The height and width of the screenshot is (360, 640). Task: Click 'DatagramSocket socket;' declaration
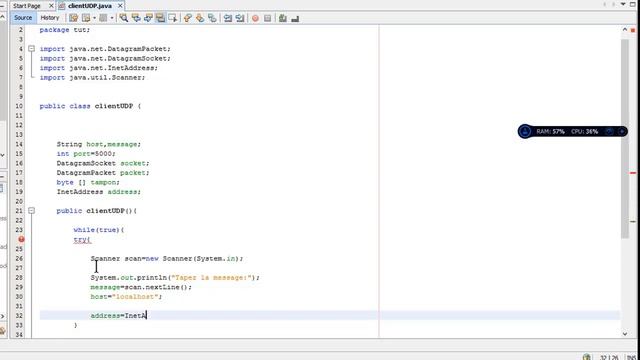point(103,163)
